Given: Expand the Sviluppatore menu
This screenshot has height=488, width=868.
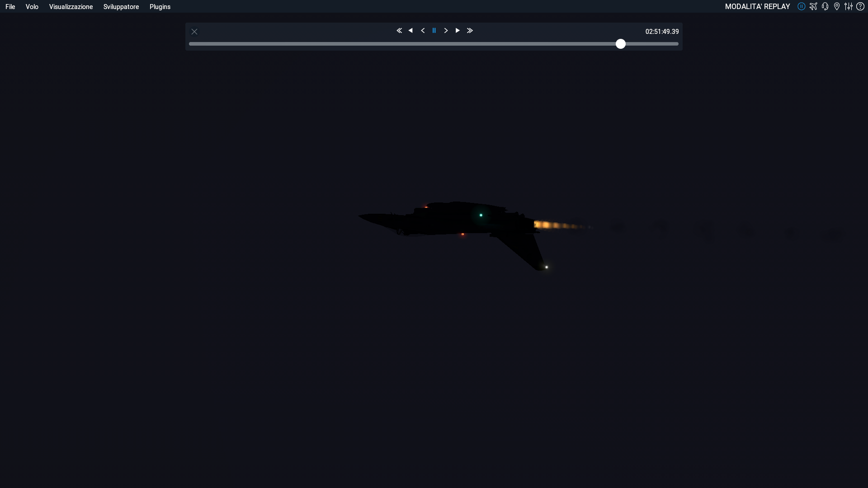Looking at the screenshot, I should point(121,7).
